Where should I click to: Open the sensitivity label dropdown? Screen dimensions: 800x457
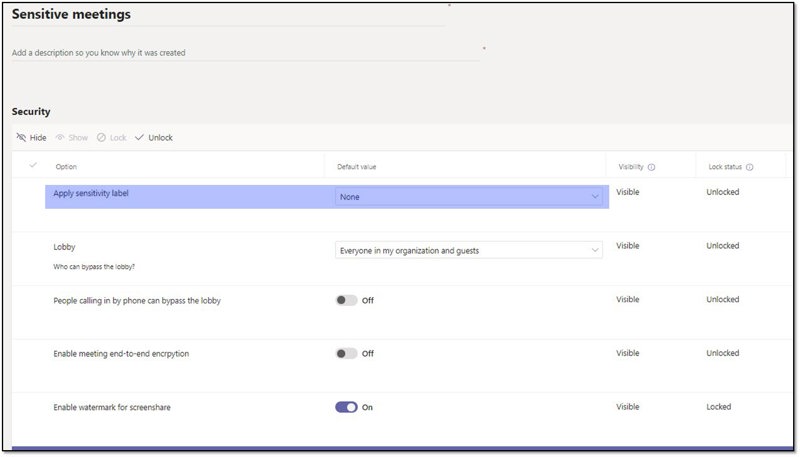[468, 197]
